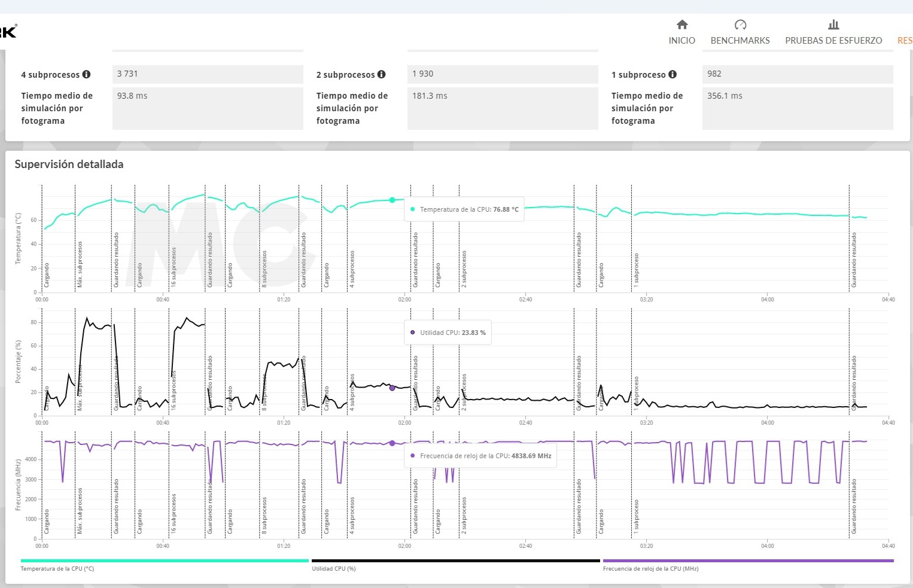
Task: Select the PRUEBAS DE ESFUERZO menu label
Action: click(x=833, y=41)
